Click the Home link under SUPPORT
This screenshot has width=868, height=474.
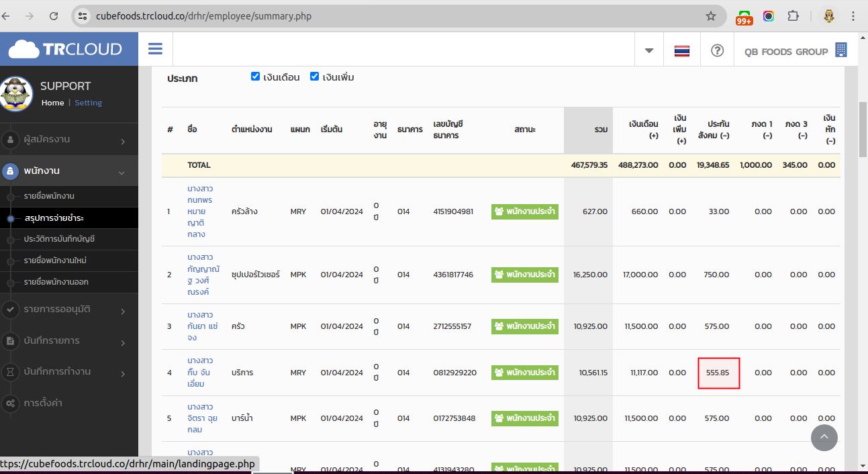[52, 103]
